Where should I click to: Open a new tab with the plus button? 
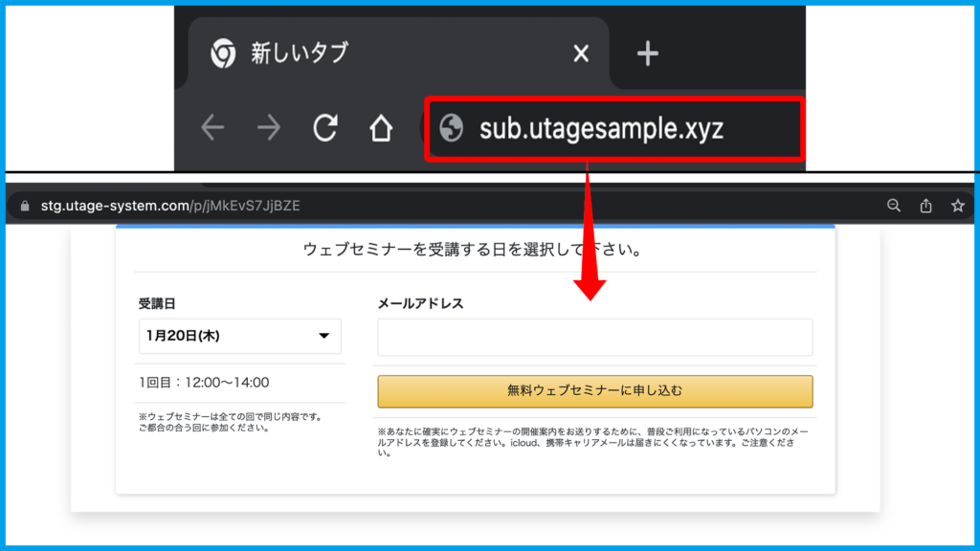click(x=648, y=54)
